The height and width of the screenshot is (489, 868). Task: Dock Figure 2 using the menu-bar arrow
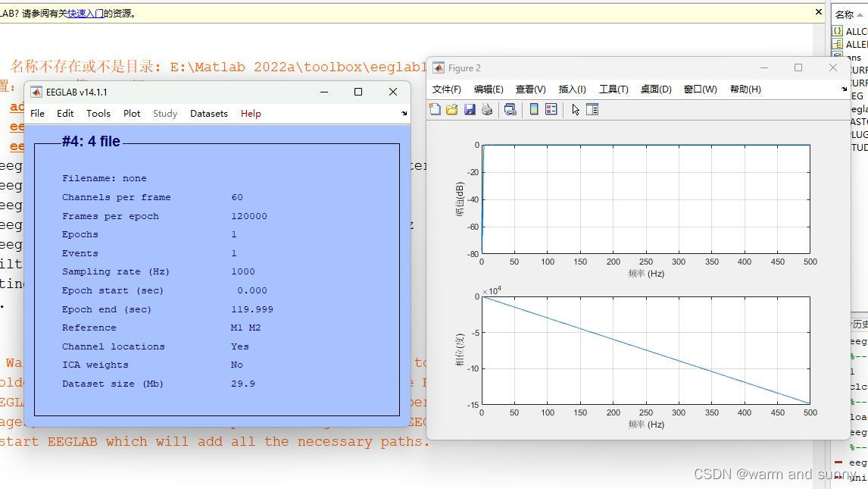(845, 89)
